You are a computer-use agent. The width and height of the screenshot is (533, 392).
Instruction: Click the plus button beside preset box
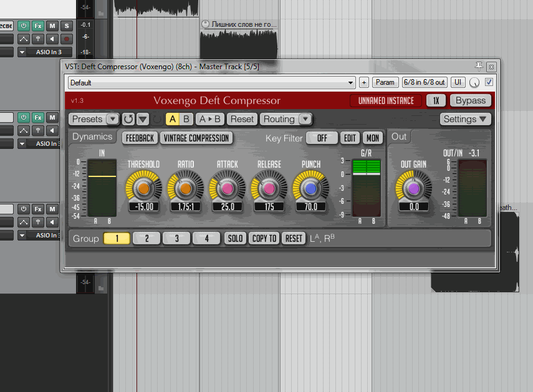363,82
